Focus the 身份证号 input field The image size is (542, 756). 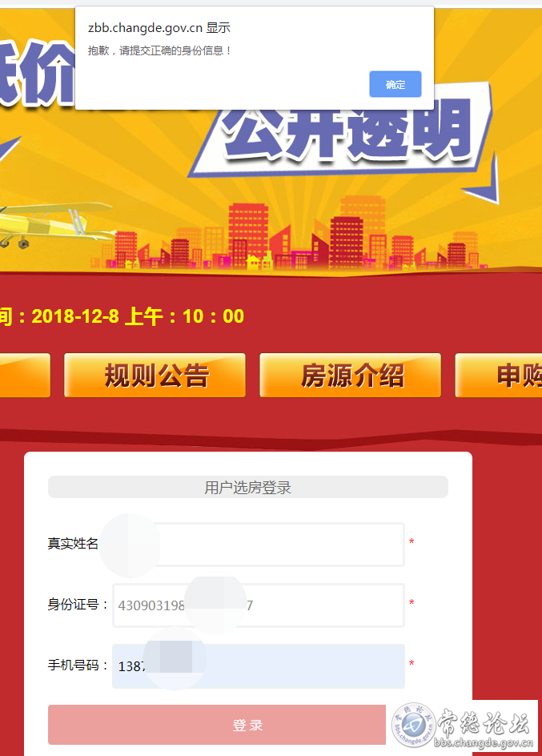click(x=259, y=605)
